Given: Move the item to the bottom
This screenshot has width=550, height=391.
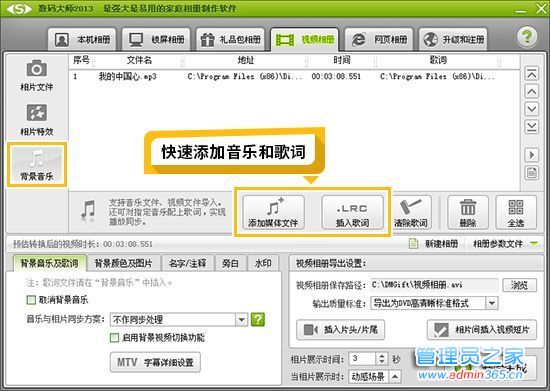Looking at the screenshot, I should (x=531, y=127).
